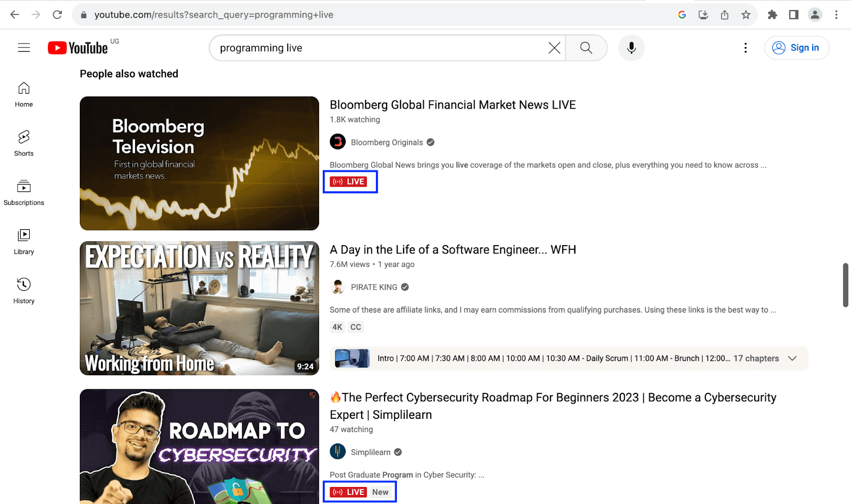Open Library in the sidebar
The width and height of the screenshot is (851, 504).
(24, 242)
